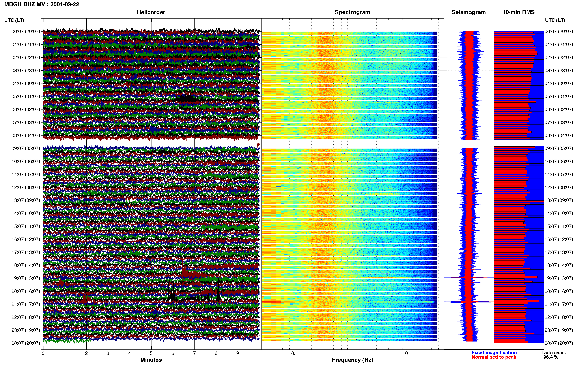Click the right-axis time label '16:07 (12:07)'
Image resolution: width=588 pixels, height=368 pixels.
(559, 239)
